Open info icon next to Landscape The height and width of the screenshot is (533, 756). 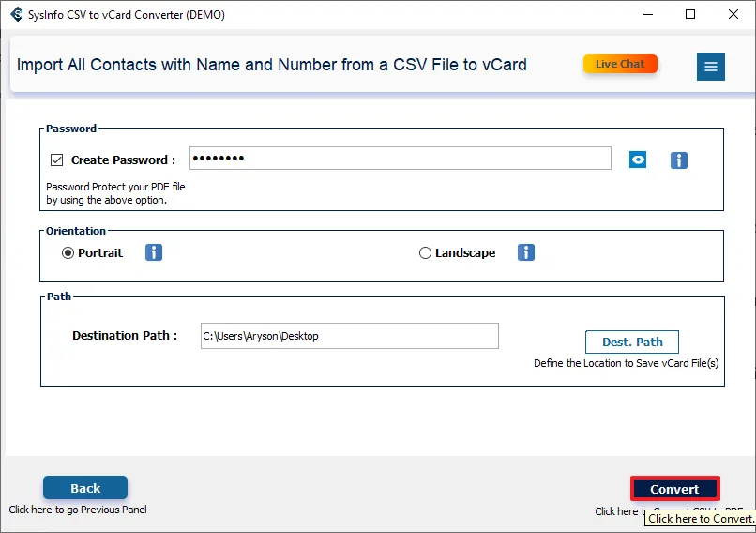[x=526, y=252]
